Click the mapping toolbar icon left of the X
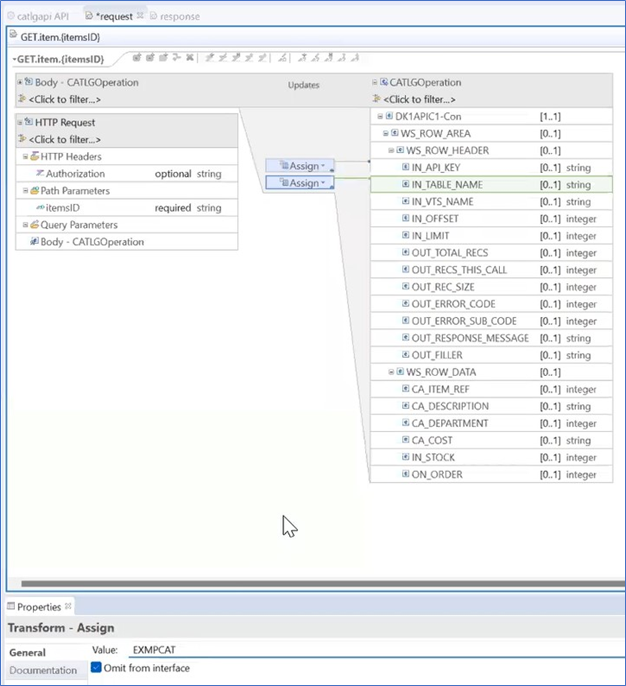The image size is (626, 686). [x=176, y=57]
